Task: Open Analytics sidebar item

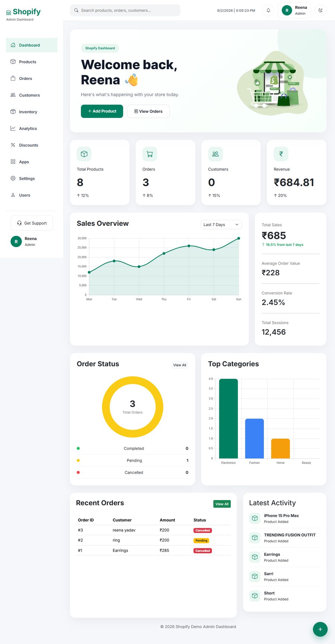Action: [32, 128]
